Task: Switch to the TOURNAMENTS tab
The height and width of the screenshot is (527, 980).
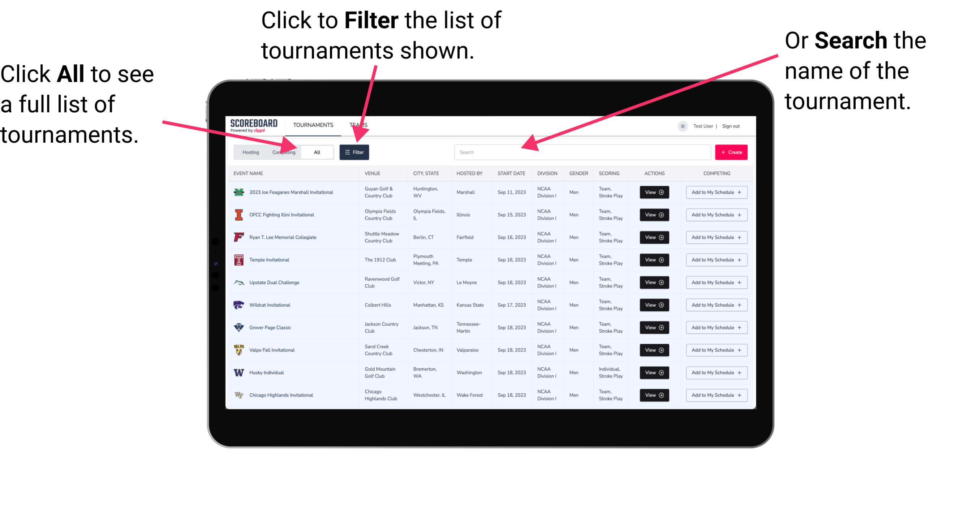Action: [x=311, y=125]
